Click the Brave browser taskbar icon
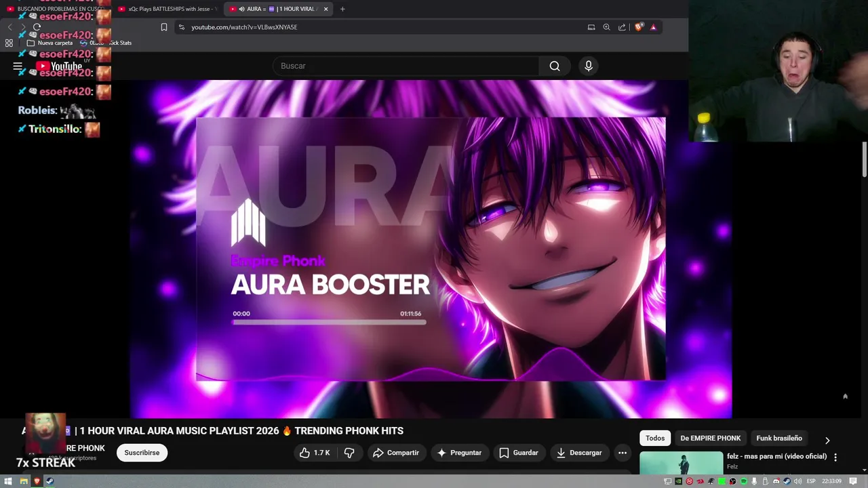 coord(37,481)
